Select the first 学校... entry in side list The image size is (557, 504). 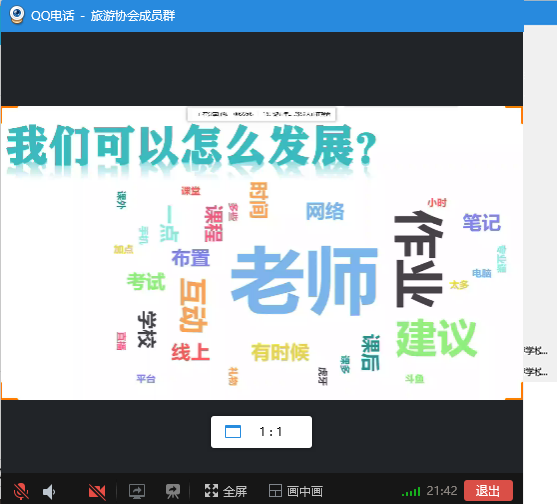pos(536,351)
